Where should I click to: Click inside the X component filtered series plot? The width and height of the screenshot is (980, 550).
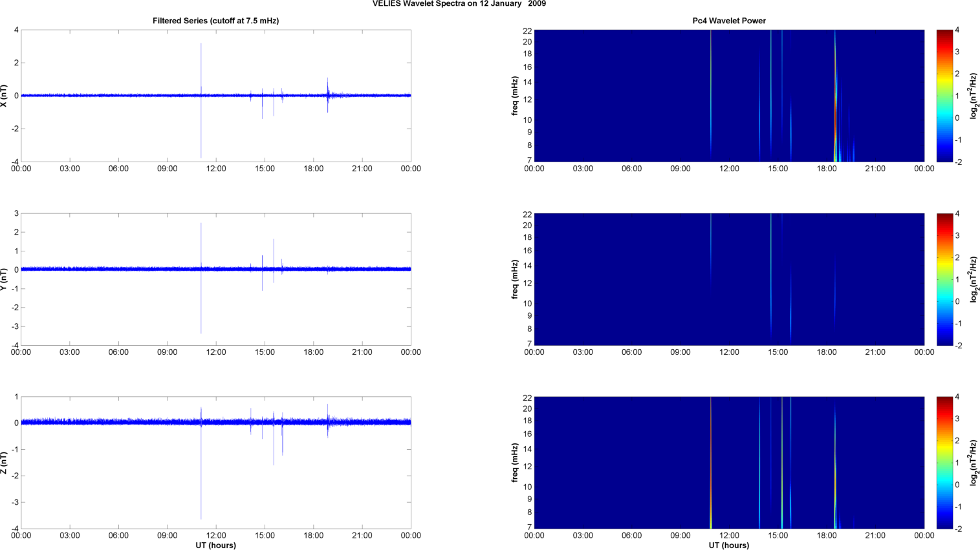[x=216, y=96]
